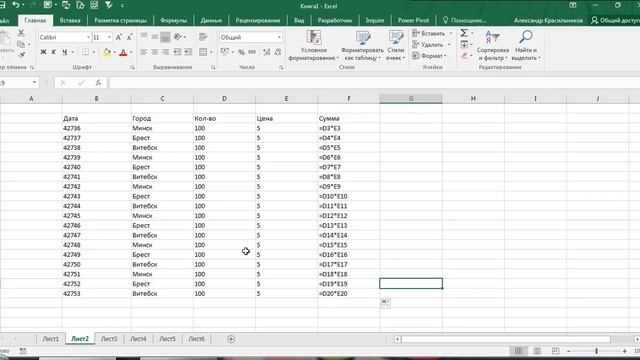Switch to Формулы ribbon tab
Screen dimensions: 640x360
click(x=173, y=20)
